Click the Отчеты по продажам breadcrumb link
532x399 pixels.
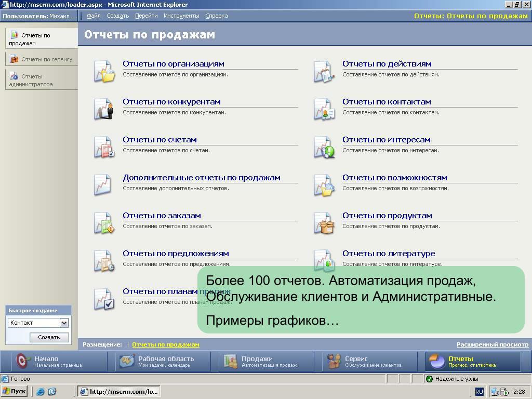tap(166, 345)
